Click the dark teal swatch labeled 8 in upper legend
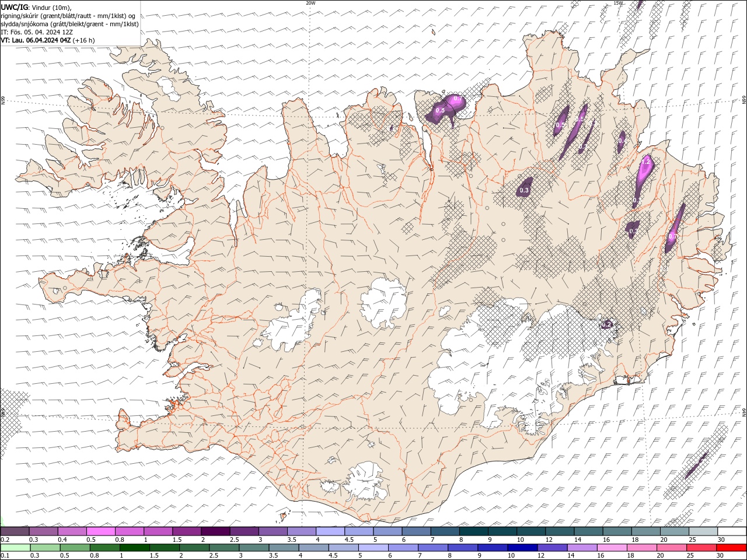This screenshot has height=560, width=747. pos(474,531)
